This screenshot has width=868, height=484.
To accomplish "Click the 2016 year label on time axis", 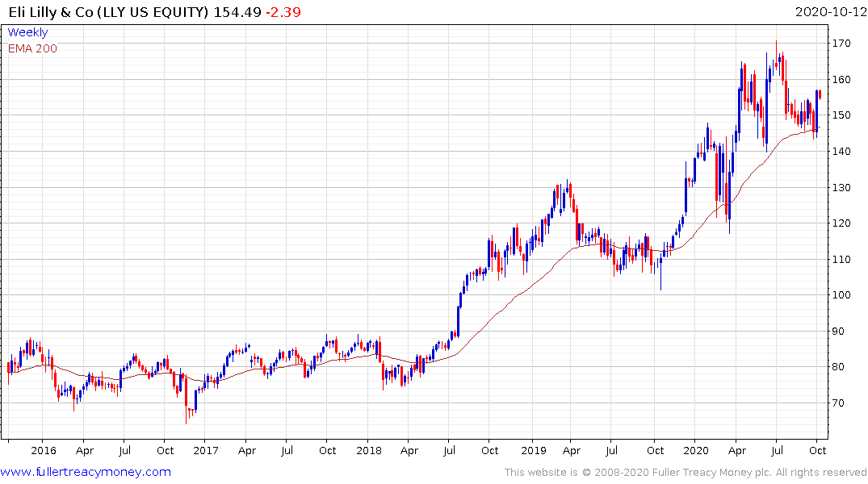I will coord(43,450).
